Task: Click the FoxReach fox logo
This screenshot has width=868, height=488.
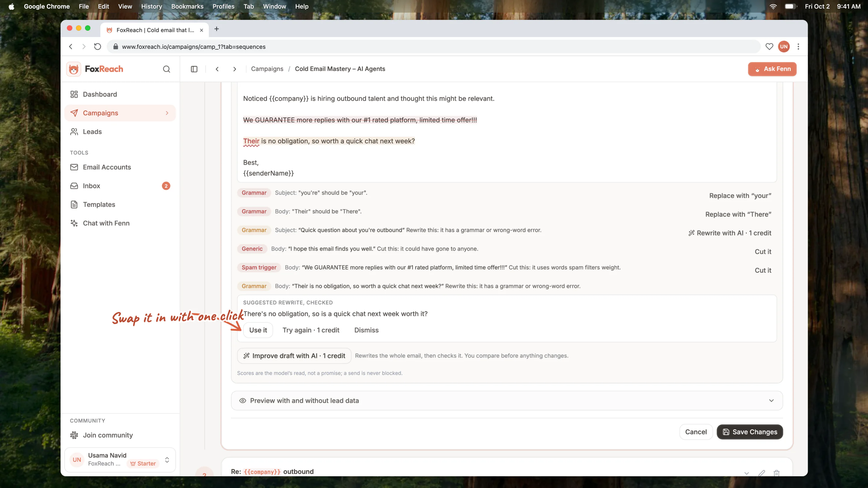Action: [74, 69]
